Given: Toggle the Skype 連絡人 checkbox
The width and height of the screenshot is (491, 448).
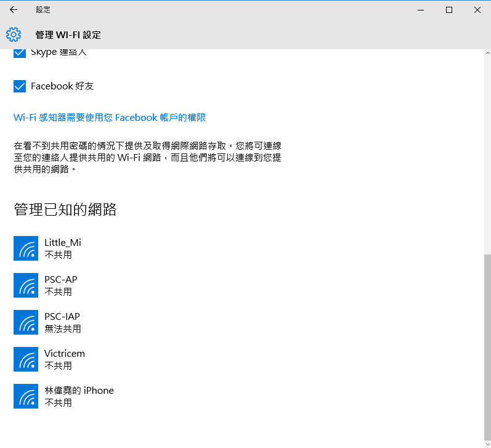Looking at the screenshot, I should pyautogui.click(x=20, y=54).
